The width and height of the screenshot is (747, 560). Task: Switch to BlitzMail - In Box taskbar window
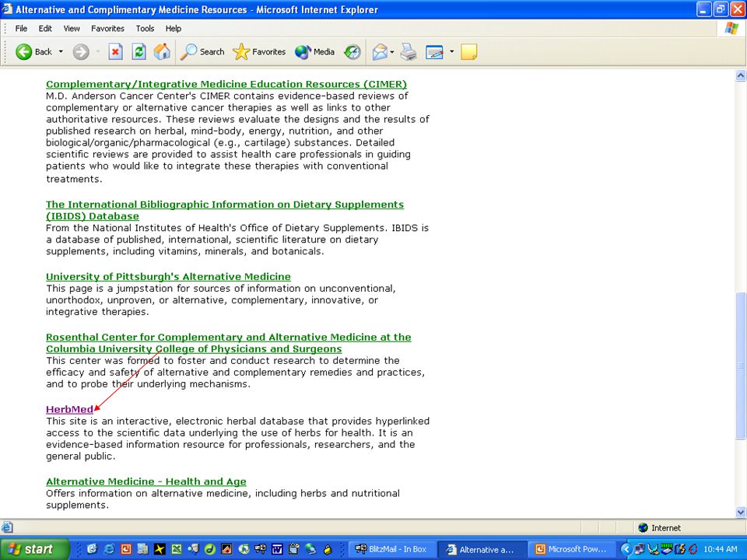pyautogui.click(x=391, y=549)
